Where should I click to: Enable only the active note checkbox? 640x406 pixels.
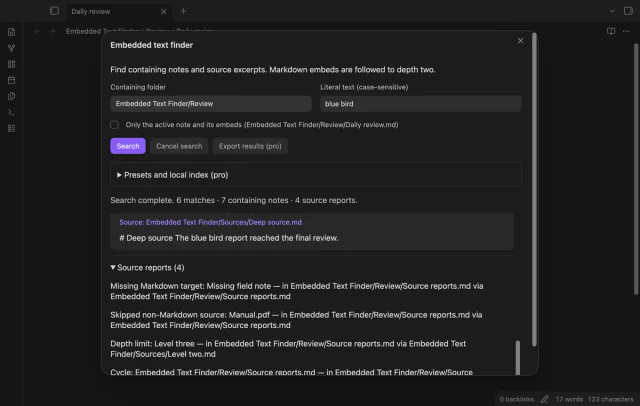[115, 125]
